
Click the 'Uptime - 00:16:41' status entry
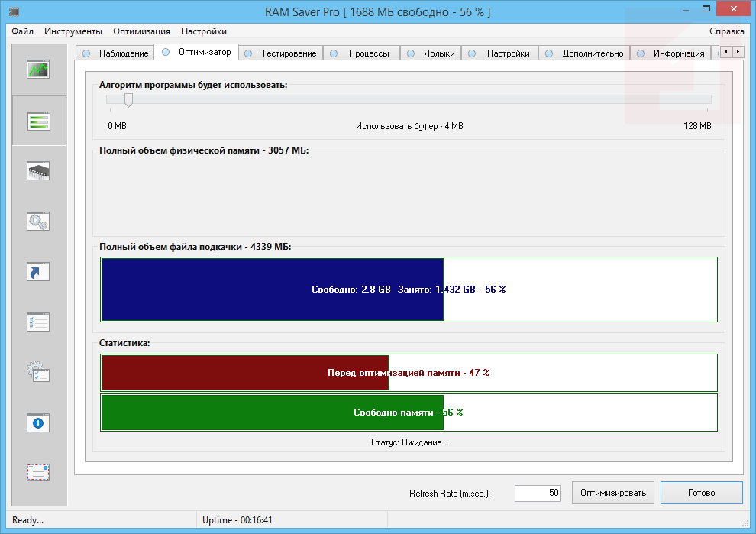pyautogui.click(x=237, y=520)
